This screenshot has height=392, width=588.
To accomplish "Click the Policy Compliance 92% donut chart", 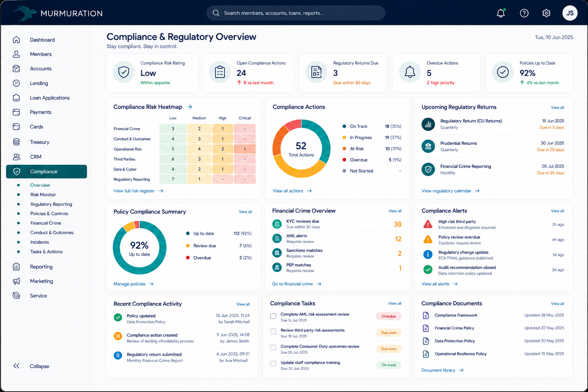I will pyautogui.click(x=139, y=248).
